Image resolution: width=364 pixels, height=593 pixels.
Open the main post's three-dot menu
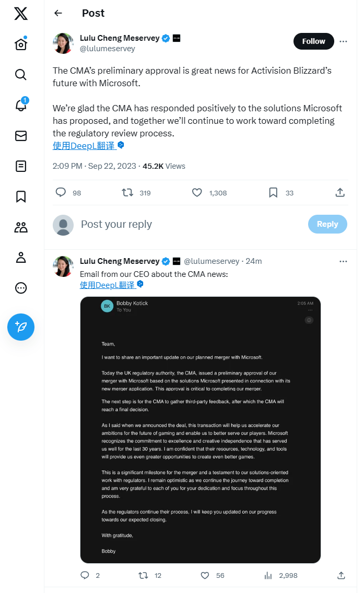343,41
